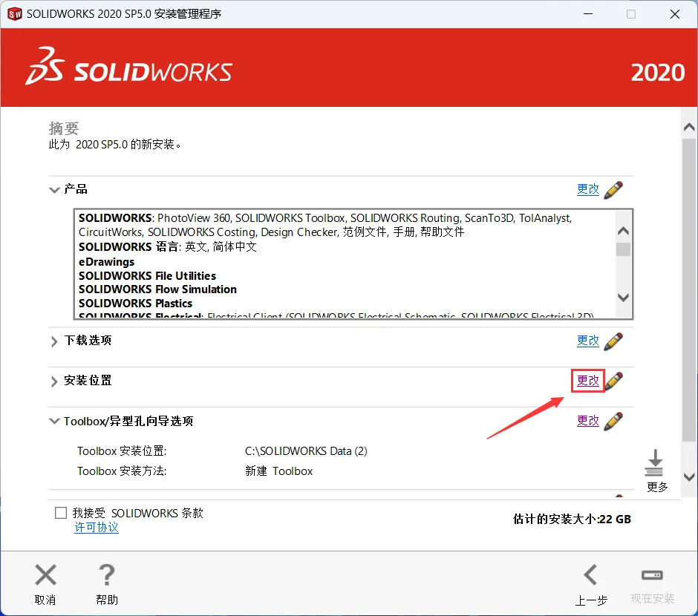Select SOLIDWORKS Plastics entry

click(135, 304)
